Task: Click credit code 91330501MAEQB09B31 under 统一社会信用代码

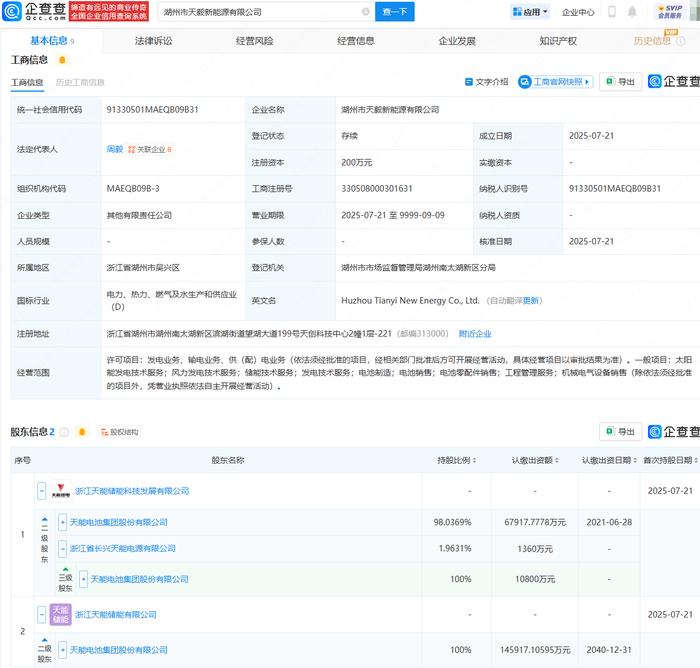Action: pyautogui.click(x=152, y=109)
